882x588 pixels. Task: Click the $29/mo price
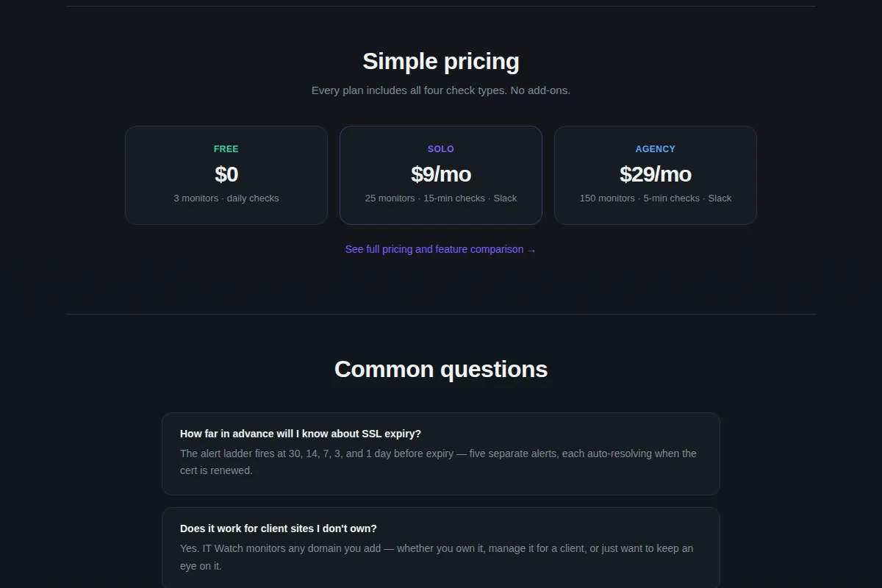pos(656,174)
